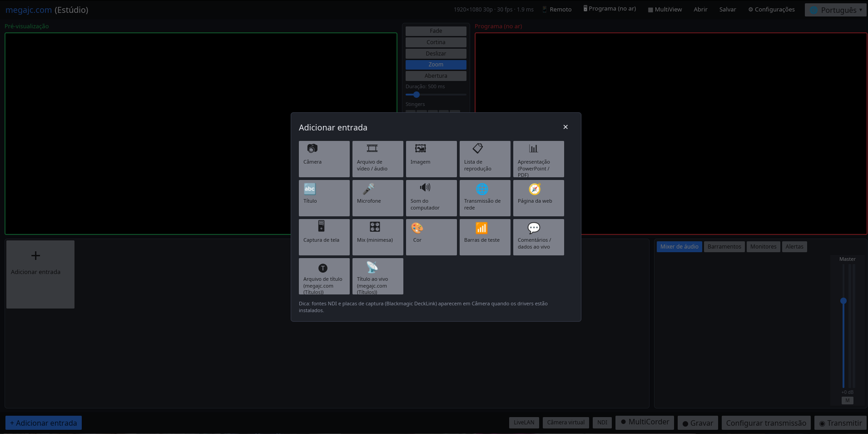Click the megajc.com title link

click(29, 10)
